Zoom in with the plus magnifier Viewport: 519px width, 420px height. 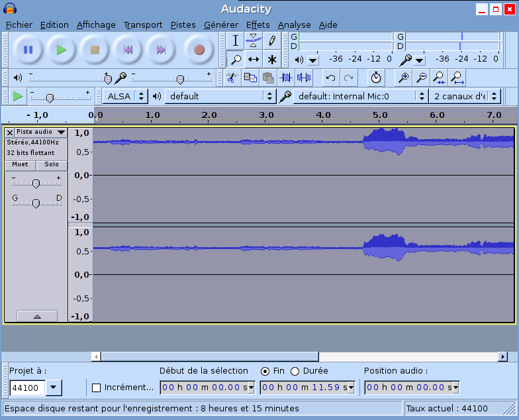[x=404, y=78]
